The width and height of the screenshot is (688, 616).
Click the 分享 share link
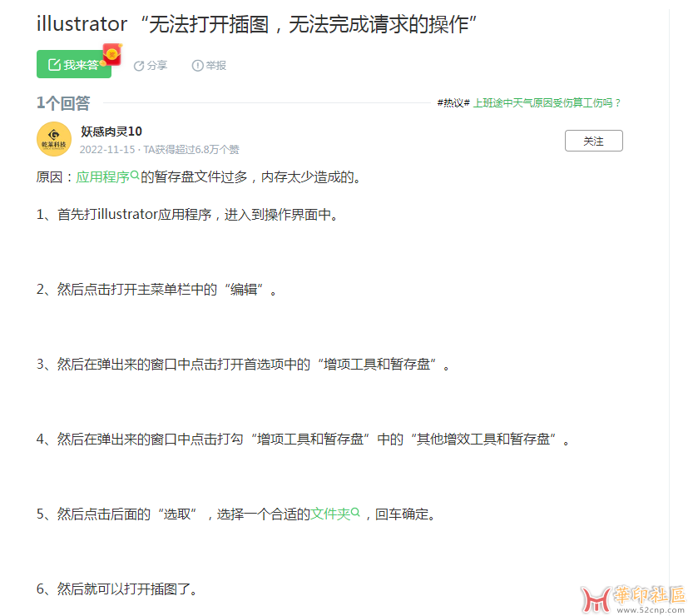(x=151, y=66)
